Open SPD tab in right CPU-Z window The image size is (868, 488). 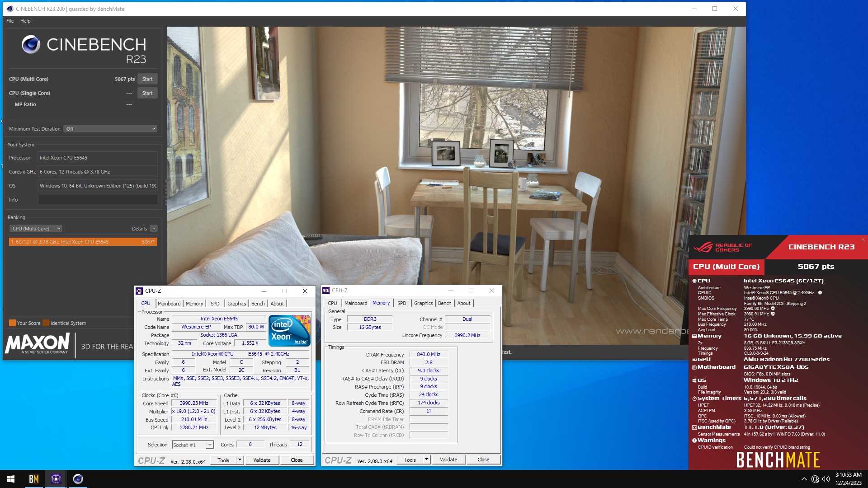coord(402,303)
